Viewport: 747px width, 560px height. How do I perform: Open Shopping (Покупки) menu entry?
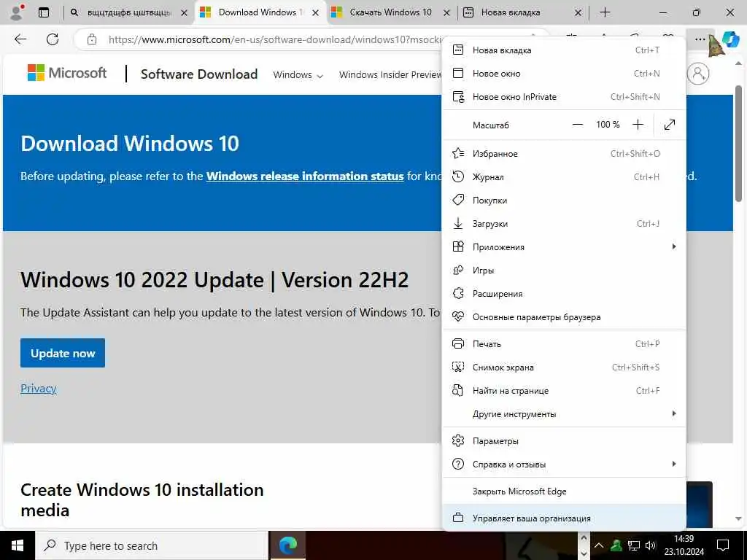click(x=564, y=200)
